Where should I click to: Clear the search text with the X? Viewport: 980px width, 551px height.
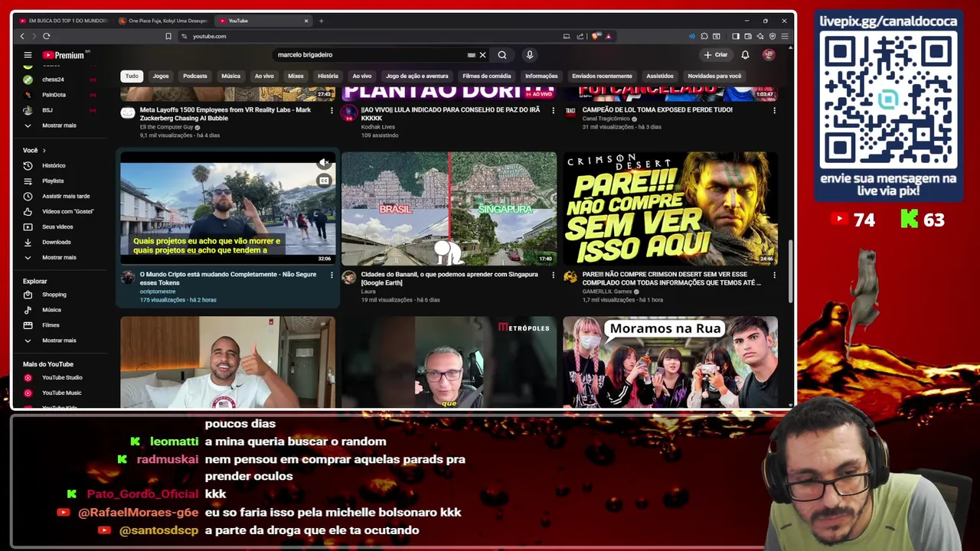482,55
